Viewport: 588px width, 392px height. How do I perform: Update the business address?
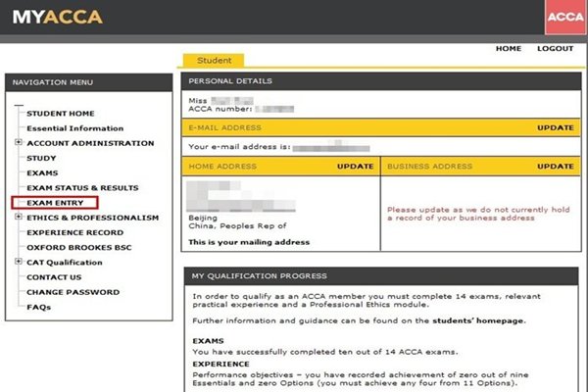pyautogui.click(x=555, y=167)
